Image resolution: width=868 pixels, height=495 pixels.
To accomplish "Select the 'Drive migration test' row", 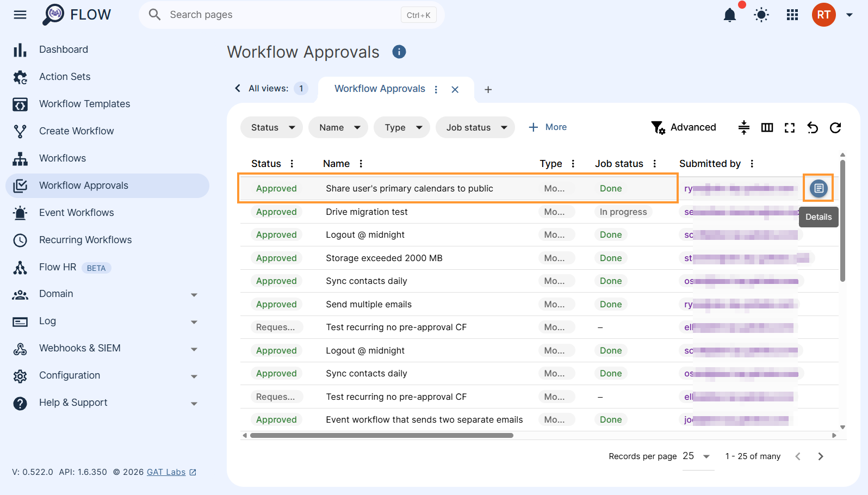I will (x=540, y=212).
